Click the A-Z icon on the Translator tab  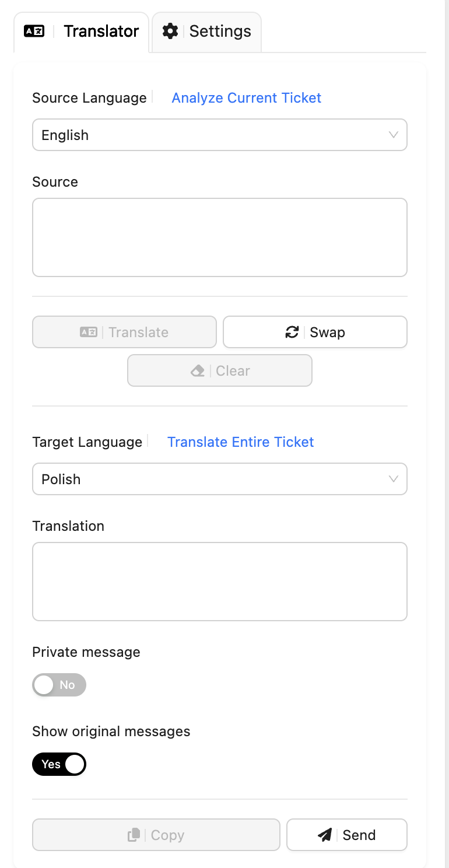35,32
